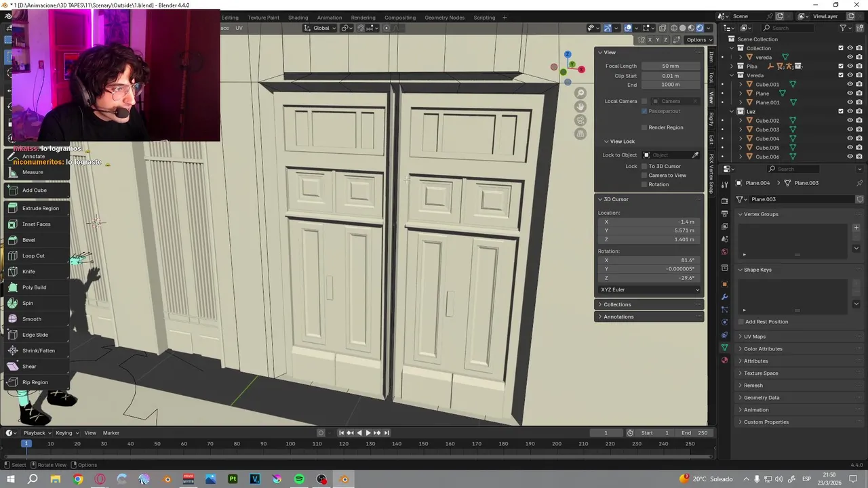Switch to rendered viewport shading

(x=700, y=28)
